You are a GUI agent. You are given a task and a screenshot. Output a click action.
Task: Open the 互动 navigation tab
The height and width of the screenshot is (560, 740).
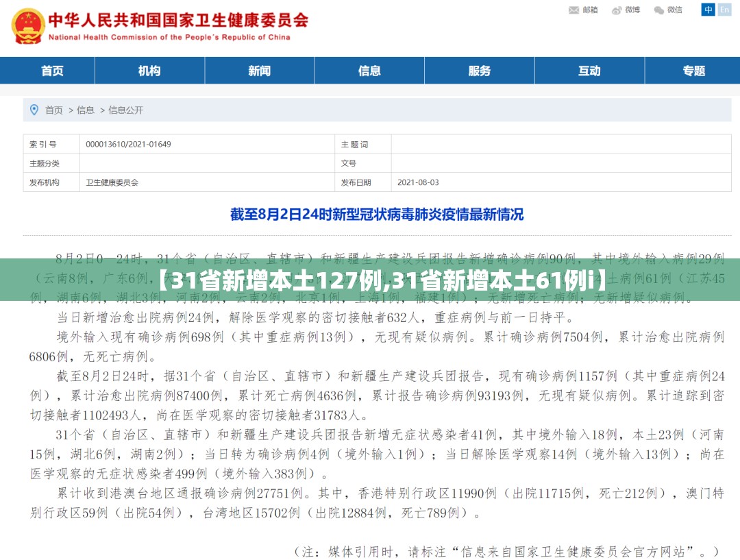[x=589, y=71]
